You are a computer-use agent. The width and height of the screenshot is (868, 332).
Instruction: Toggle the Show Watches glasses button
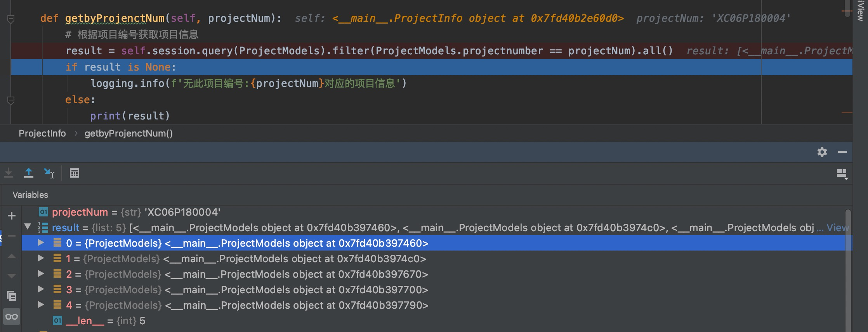point(12,317)
